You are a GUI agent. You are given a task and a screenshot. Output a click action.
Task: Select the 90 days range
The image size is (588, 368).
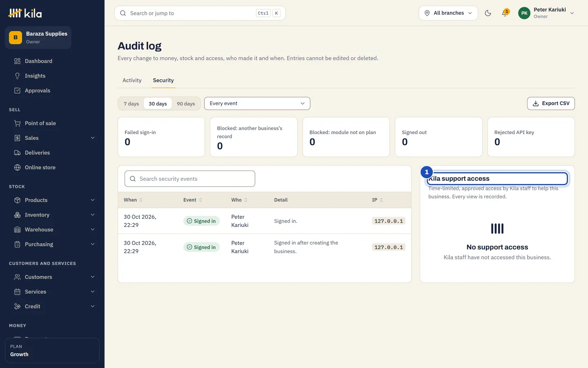click(186, 104)
